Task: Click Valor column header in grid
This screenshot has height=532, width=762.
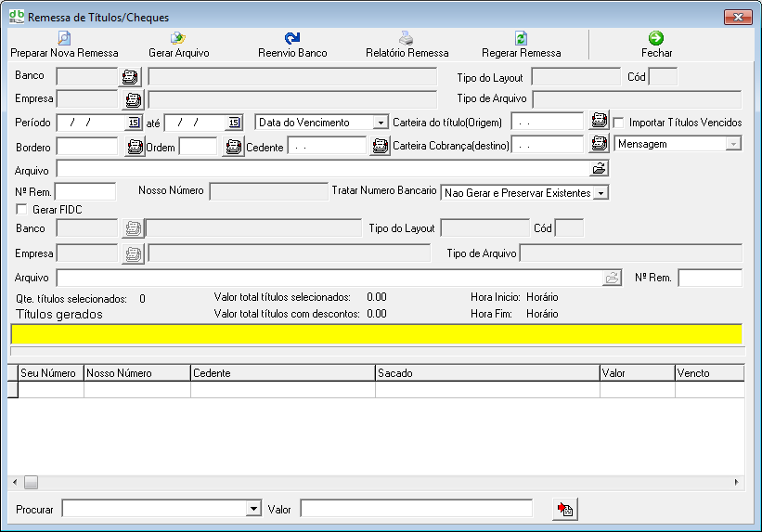Action: click(x=637, y=373)
